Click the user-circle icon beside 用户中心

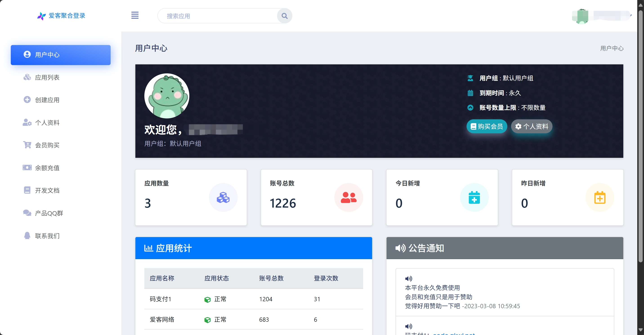tap(27, 54)
